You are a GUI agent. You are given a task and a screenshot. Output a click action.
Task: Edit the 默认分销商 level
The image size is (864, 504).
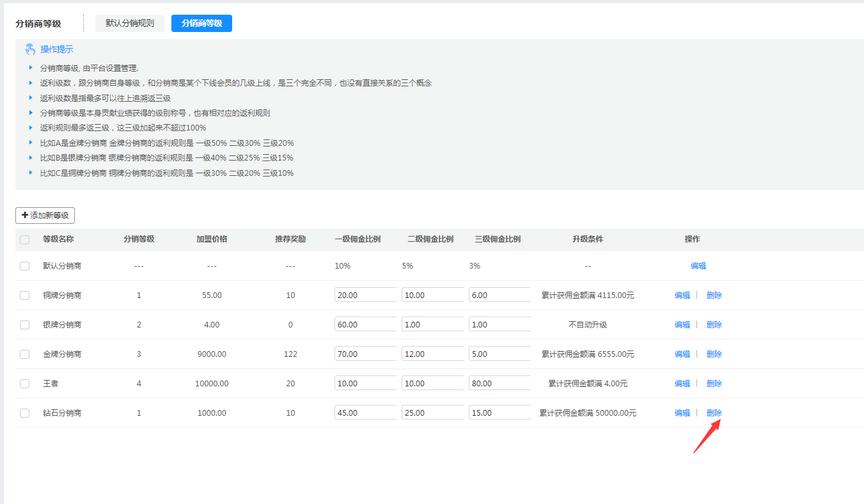[698, 266]
